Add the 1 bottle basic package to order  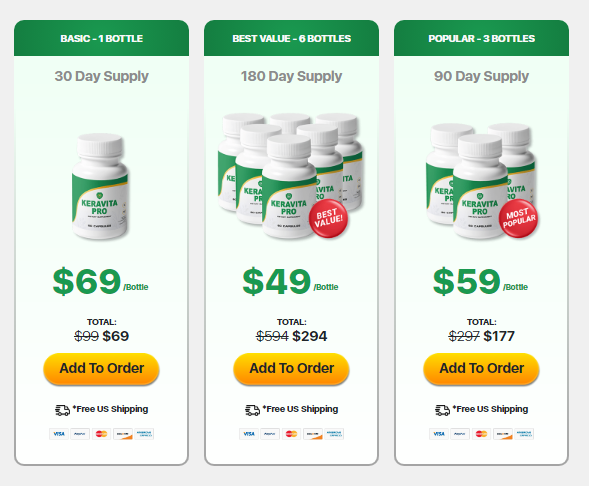pyautogui.click(x=101, y=368)
